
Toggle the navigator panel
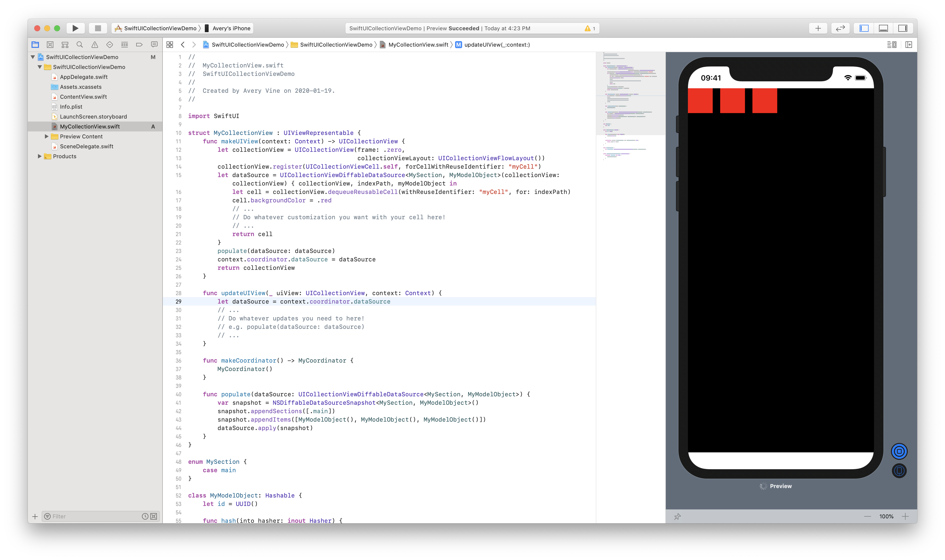click(x=864, y=28)
